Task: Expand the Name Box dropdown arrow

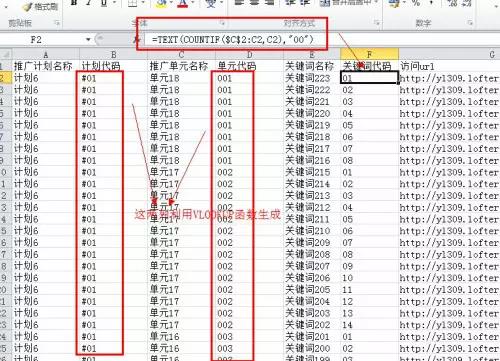Action: click(x=88, y=40)
